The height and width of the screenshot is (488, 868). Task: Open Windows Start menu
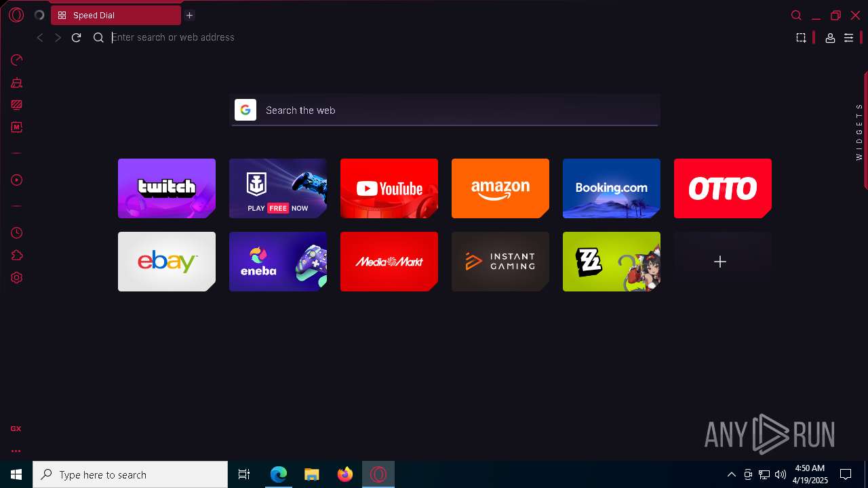(x=16, y=474)
